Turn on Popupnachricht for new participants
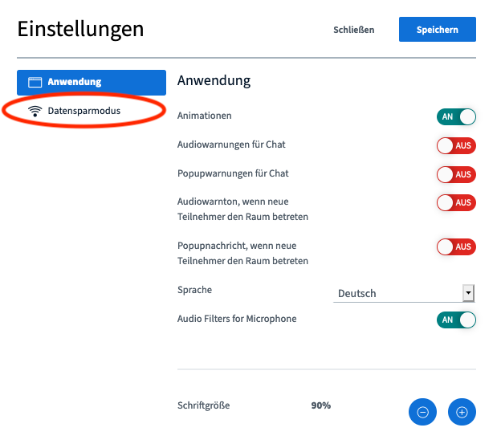The width and height of the screenshot is (501, 448). pyautogui.click(x=456, y=246)
